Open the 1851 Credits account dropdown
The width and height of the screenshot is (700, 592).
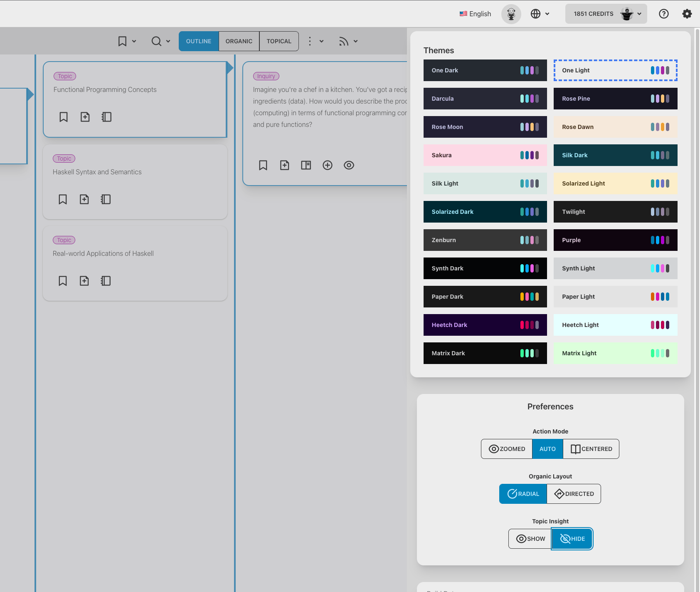[606, 14]
